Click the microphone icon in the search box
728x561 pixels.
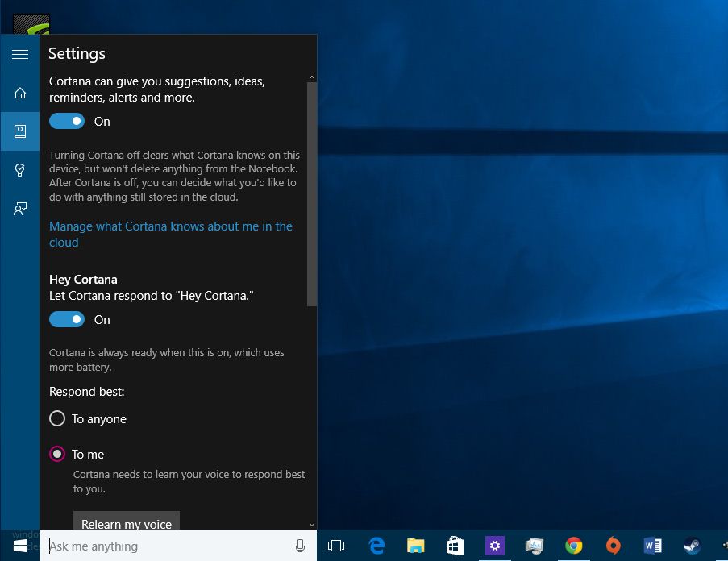300,546
